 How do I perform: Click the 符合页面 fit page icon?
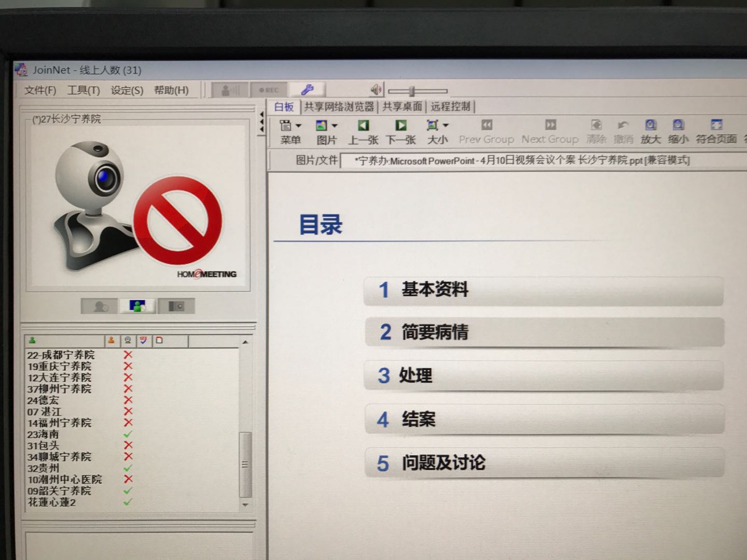coord(716,132)
